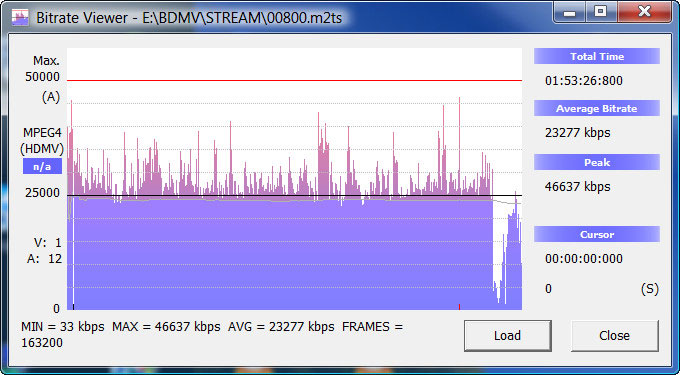Click the n/a indicator under MPEG4 (HDMV)
This screenshot has width=680, height=375.
point(42,166)
